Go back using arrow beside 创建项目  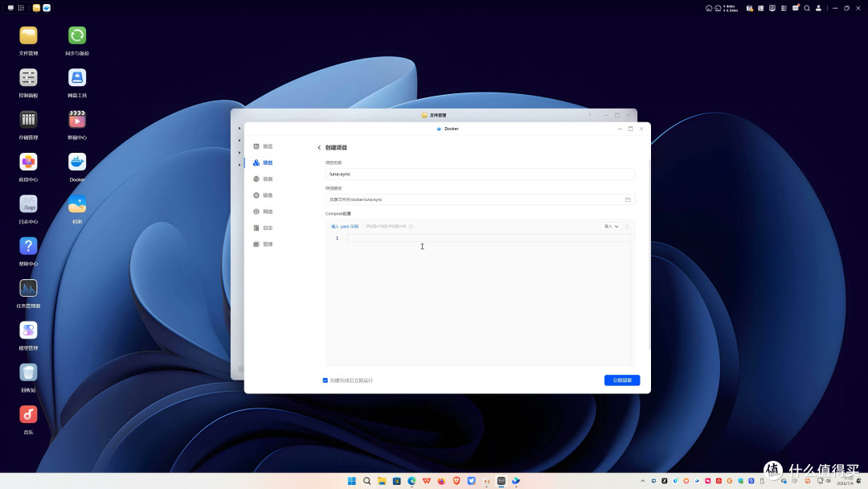click(319, 148)
